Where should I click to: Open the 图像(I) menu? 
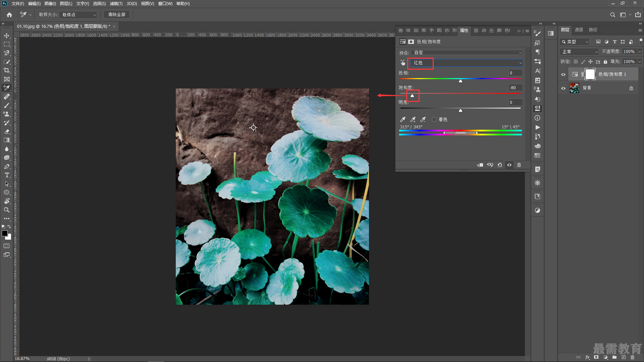(50, 4)
